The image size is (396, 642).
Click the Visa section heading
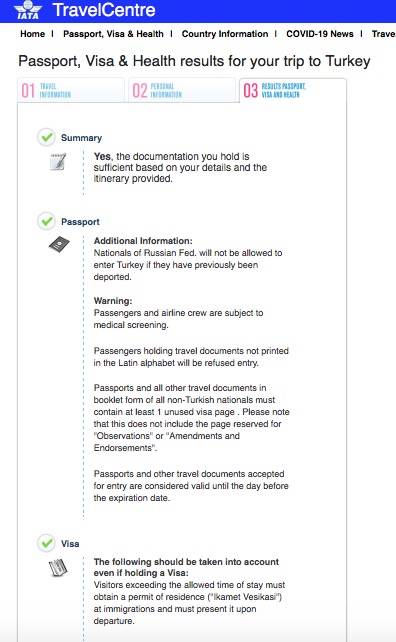(x=70, y=544)
